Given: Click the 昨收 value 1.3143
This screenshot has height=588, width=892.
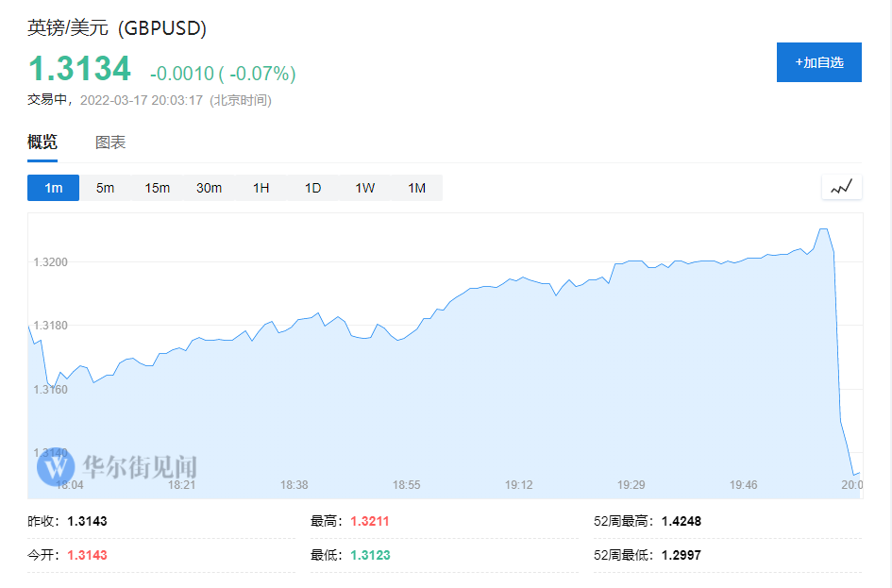Looking at the screenshot, I should pyautogui.click(x=87, y=521).
